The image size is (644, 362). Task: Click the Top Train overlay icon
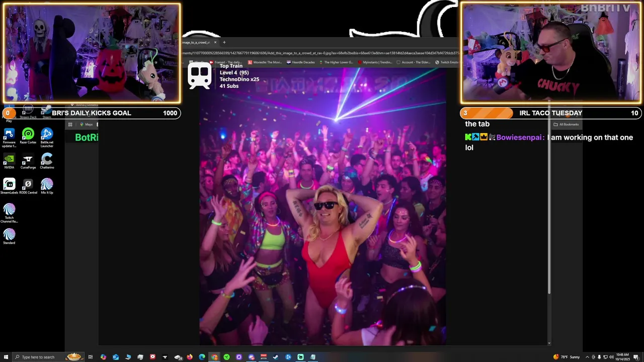200,76
